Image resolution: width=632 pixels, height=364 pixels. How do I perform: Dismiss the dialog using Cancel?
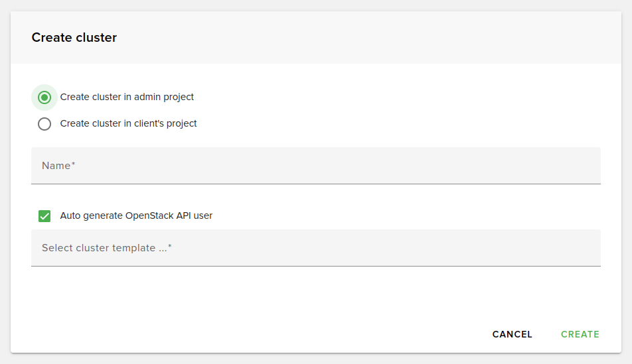pyautogui.click(x=512, y=335)
